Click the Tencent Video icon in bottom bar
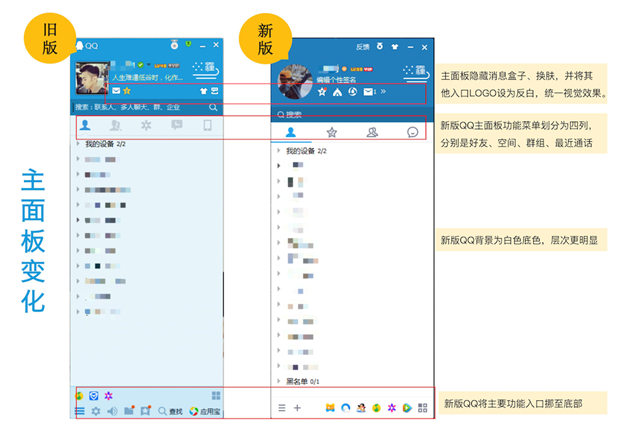 [407, 408]
